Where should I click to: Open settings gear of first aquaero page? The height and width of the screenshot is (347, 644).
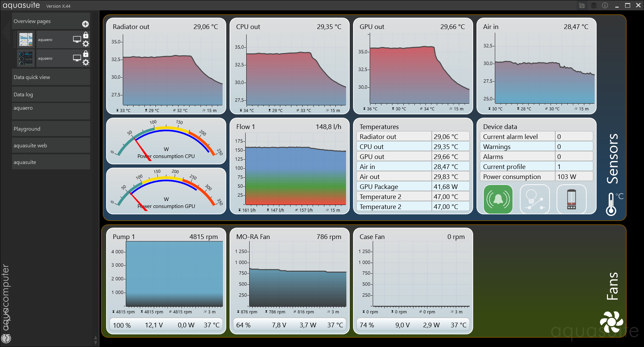(86, 44)
